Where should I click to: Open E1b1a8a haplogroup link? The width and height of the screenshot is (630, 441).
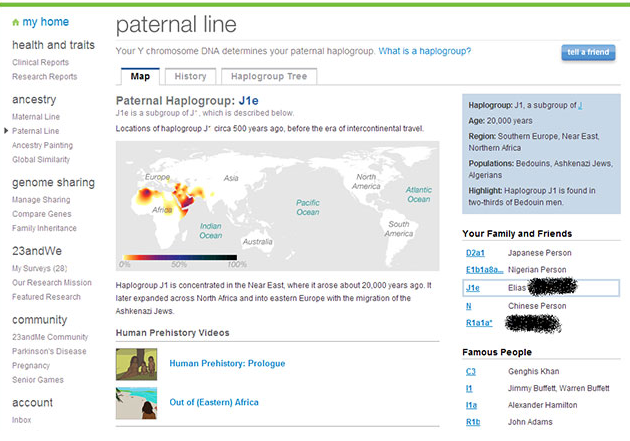[x=485, y=270]
